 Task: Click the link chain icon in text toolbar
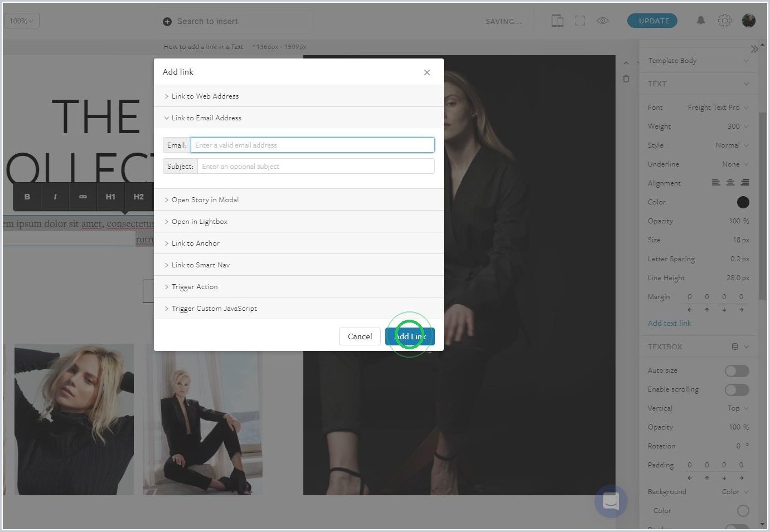[x=83, y=197]
